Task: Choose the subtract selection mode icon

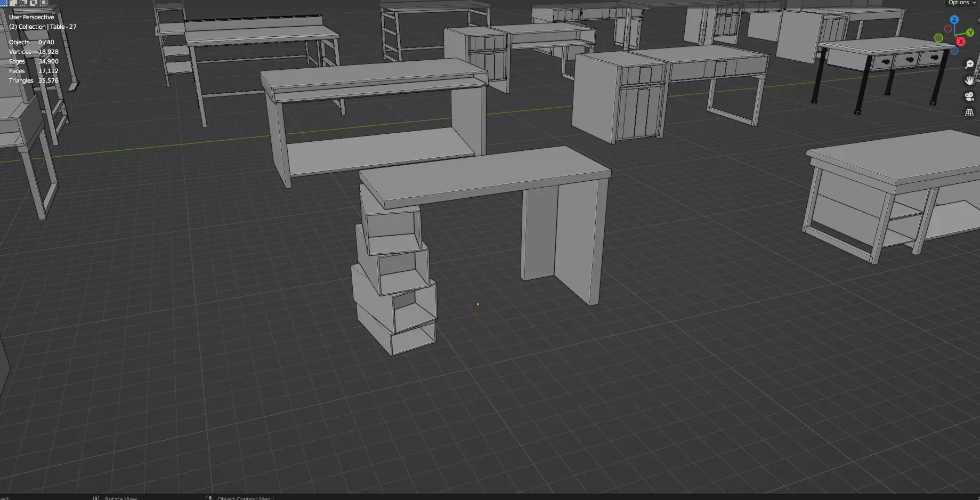Action: tap(23, 3)
